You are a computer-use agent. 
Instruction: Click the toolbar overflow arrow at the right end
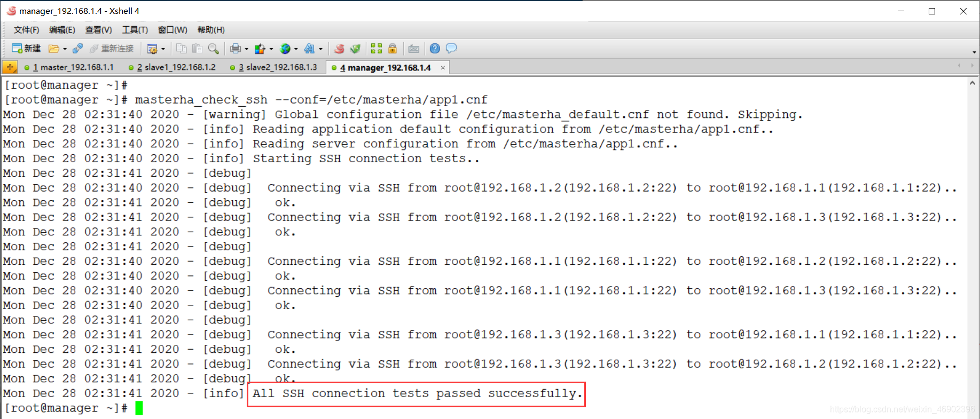[x=975, y=52]
